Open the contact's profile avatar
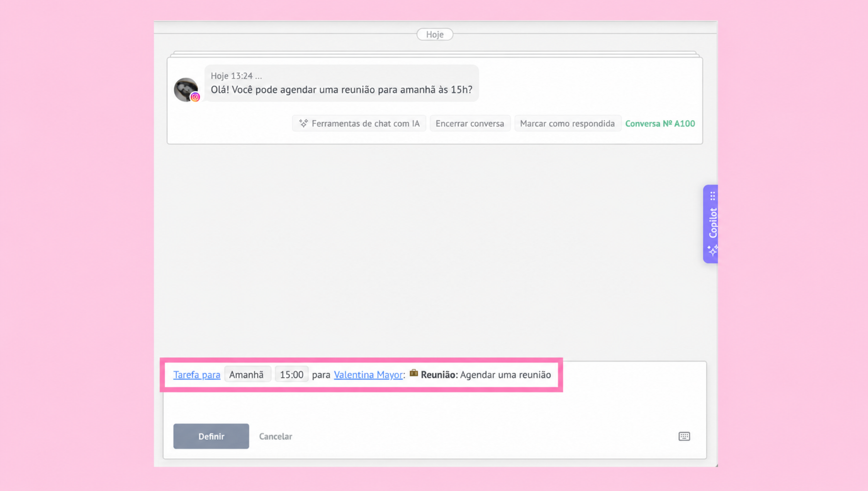 [x=186, y=89]
